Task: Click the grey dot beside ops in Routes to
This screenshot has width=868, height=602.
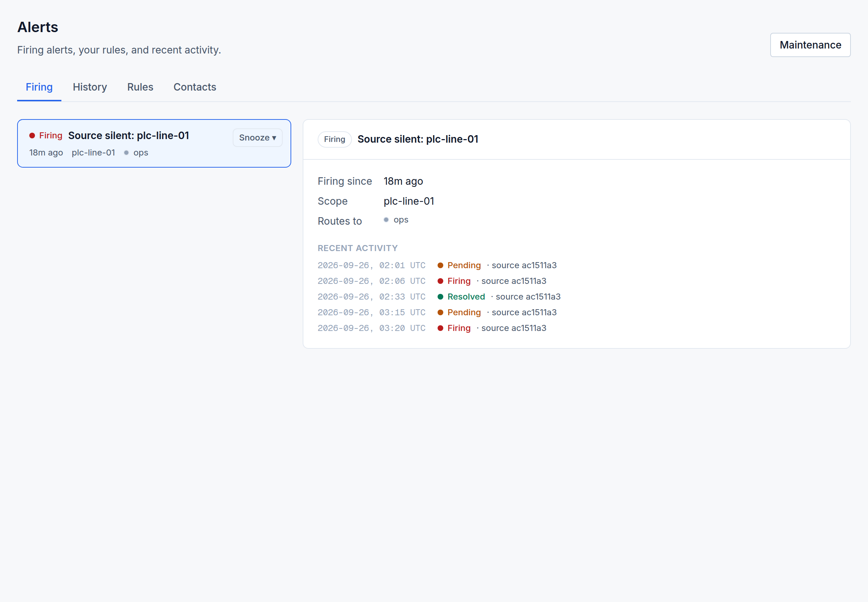Action: click(x=386, y=220)
